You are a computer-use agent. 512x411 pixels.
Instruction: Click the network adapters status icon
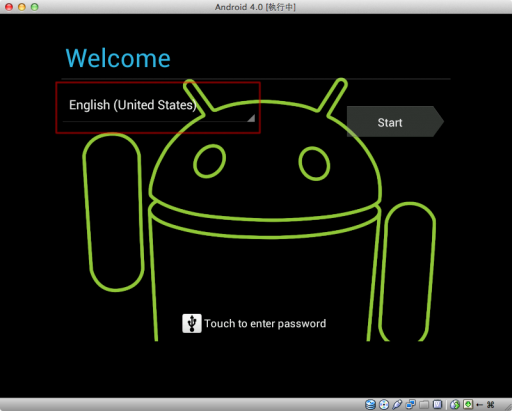click(411, 405)
